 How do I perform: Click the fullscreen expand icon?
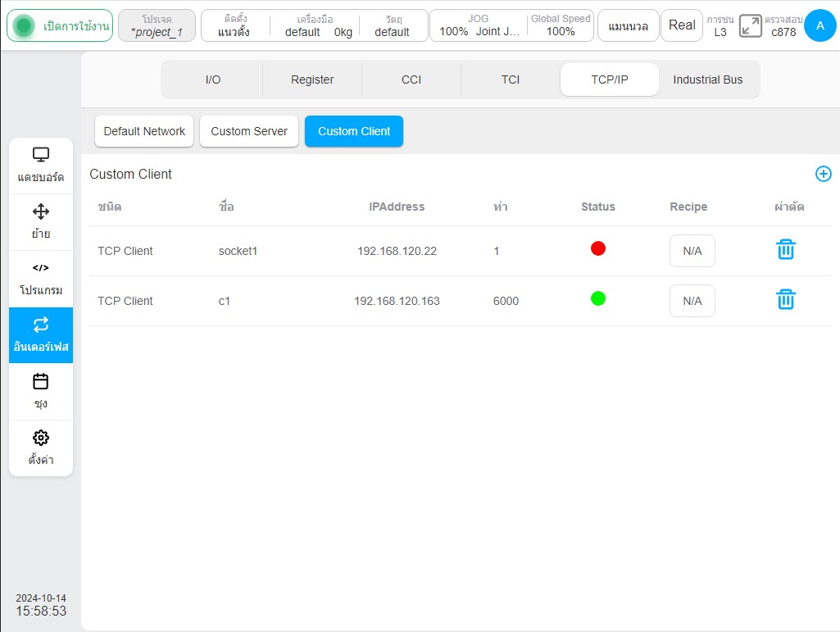750,25
